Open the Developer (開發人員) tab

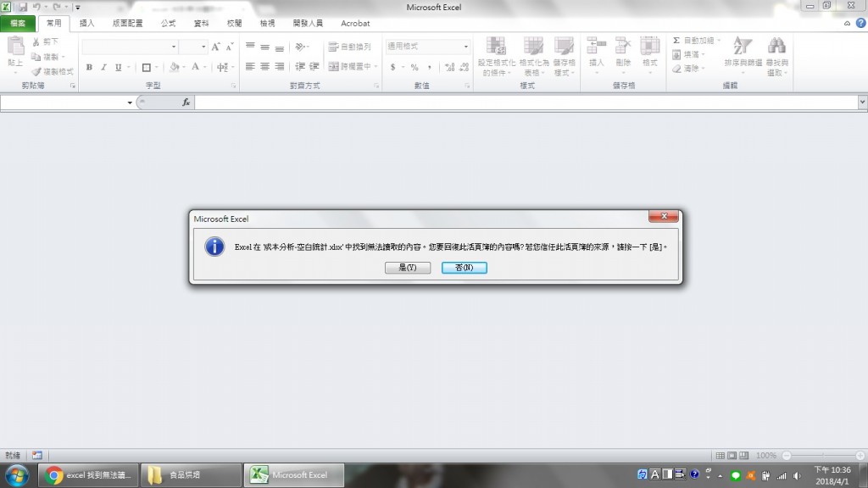point(308,23)
